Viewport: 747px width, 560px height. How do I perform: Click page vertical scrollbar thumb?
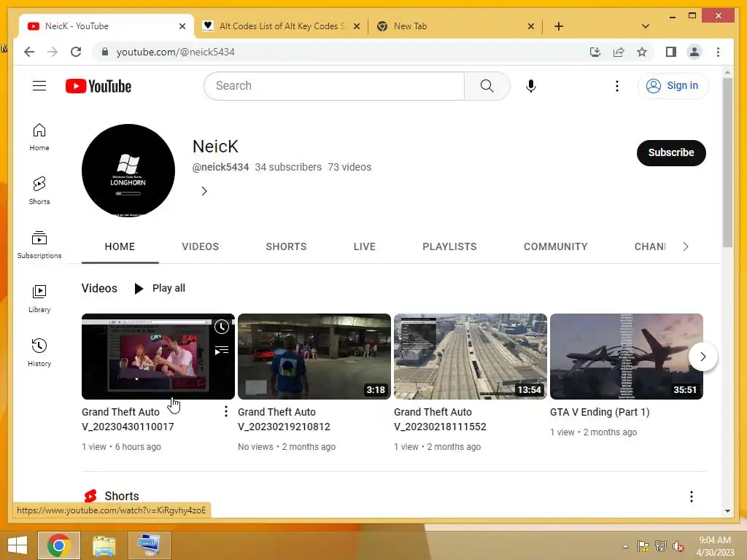coord(727,162)
